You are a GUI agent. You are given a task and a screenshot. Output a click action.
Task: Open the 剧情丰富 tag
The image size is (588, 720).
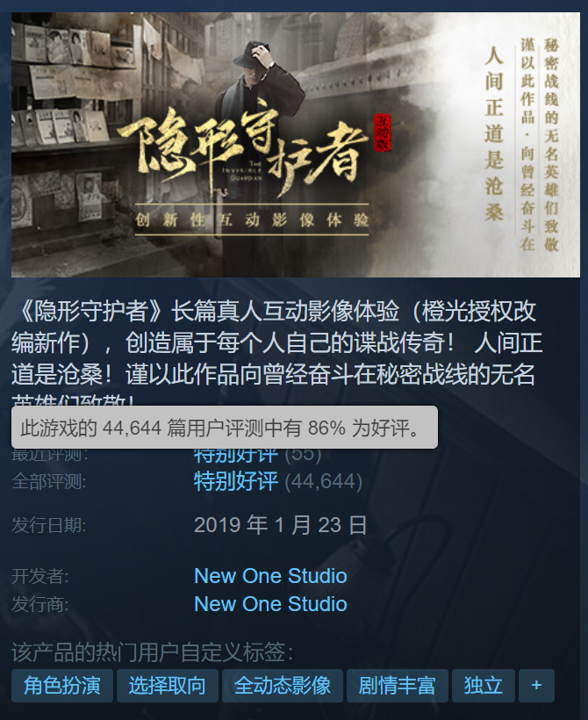point(397,685)
